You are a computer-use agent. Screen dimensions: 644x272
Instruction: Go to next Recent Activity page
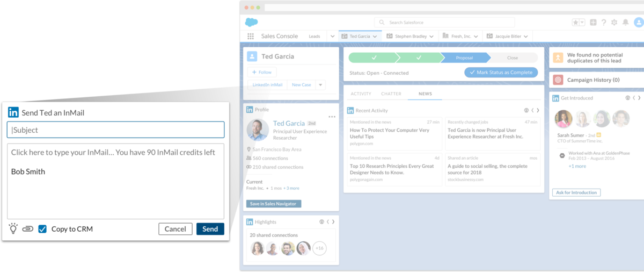point(538,110)
